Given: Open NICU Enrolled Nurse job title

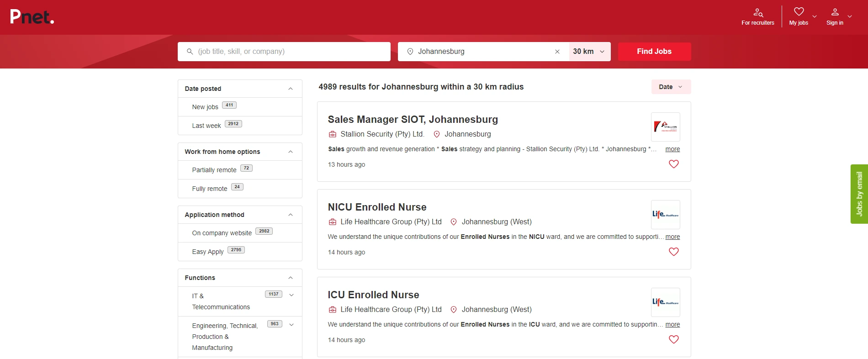Looking at the screenshot, I should tap(377, 207).
